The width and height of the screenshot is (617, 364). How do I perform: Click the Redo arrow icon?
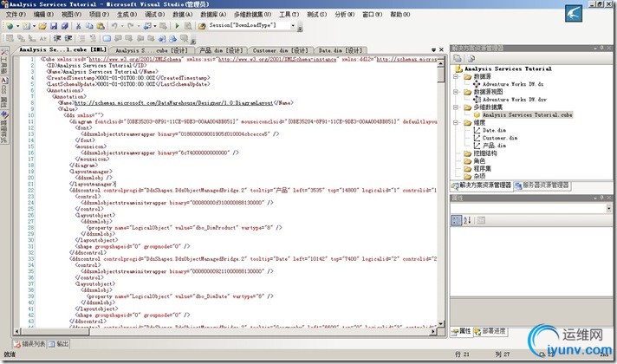pos(131,26)
